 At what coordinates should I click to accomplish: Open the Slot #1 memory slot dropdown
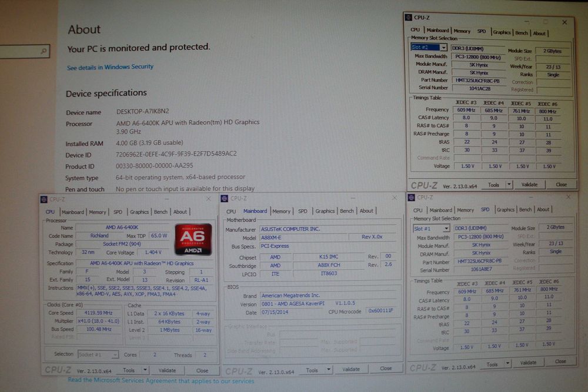[446, 228]
